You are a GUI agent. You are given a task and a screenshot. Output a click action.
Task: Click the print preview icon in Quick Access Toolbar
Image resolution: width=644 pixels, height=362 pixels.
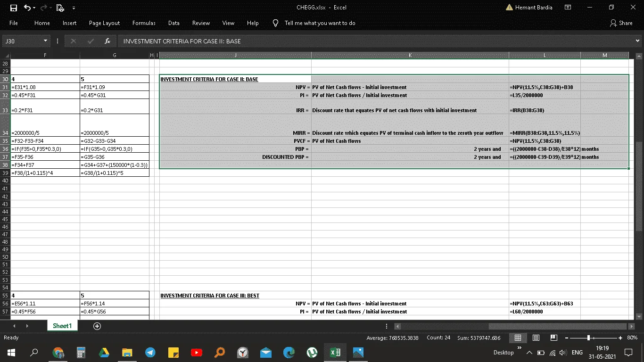60,8
